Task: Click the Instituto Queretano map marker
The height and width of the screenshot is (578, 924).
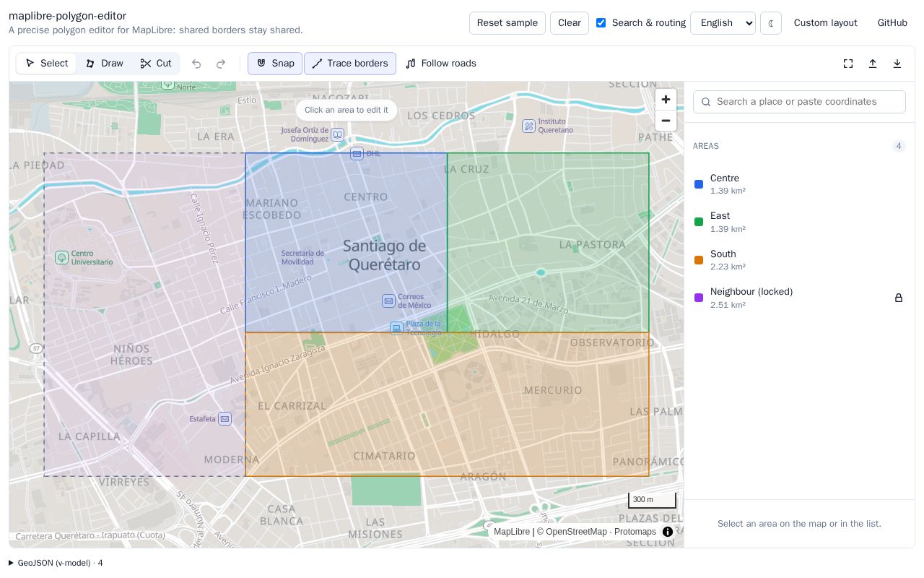Action: point(528,126)
